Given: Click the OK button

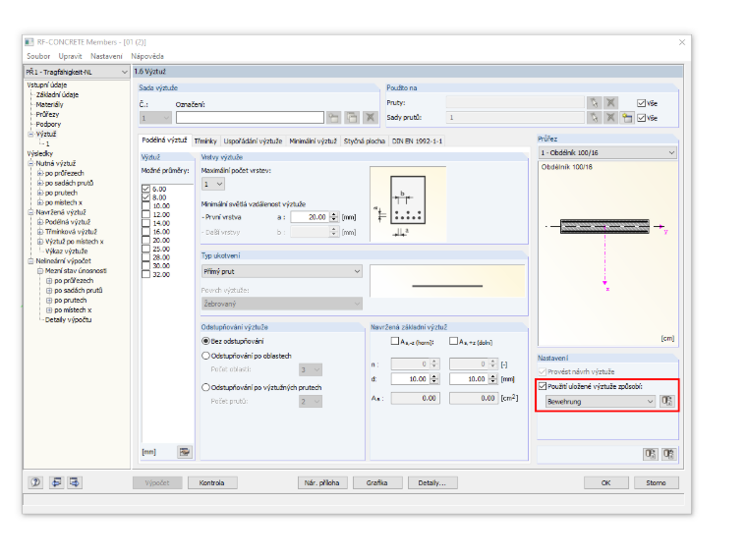Looking at the screenshot, I should (x=606, y=482).
